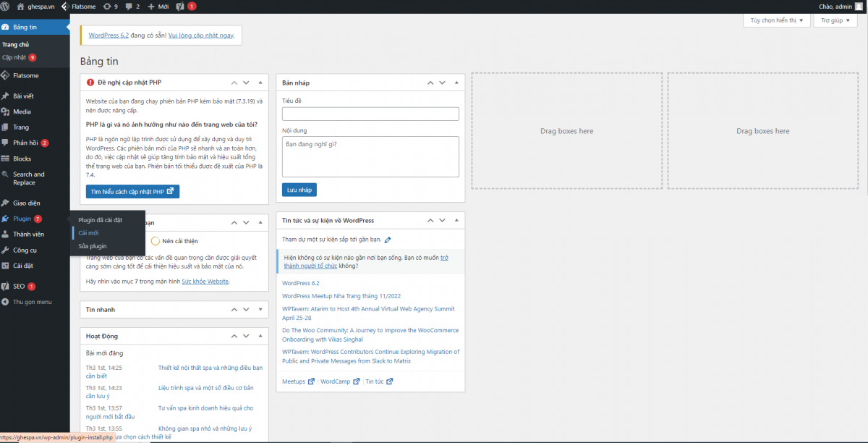The width and height of the screenshot is (868, 443).
Task: Select Plugin đã cài đặt in the flyout
Action: [101, 219]
